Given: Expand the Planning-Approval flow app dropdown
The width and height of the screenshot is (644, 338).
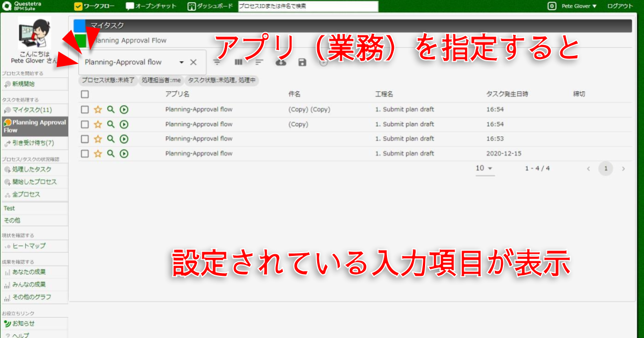Looking at the screenshot, I should pyautogui.click(x=181, y=62).
